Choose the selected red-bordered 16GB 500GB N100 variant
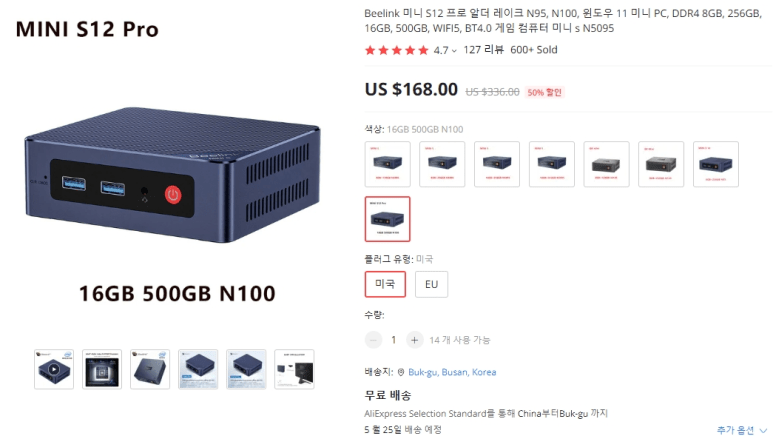This screenshot has width=773, height=436. pyautogui.click(x=387, y=219)
